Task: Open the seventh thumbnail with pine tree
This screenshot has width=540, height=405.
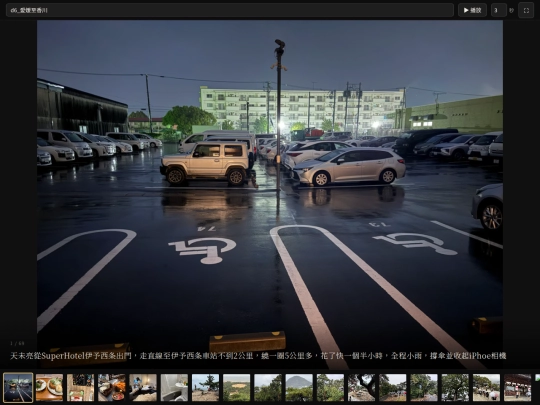Action: [205, 387]
